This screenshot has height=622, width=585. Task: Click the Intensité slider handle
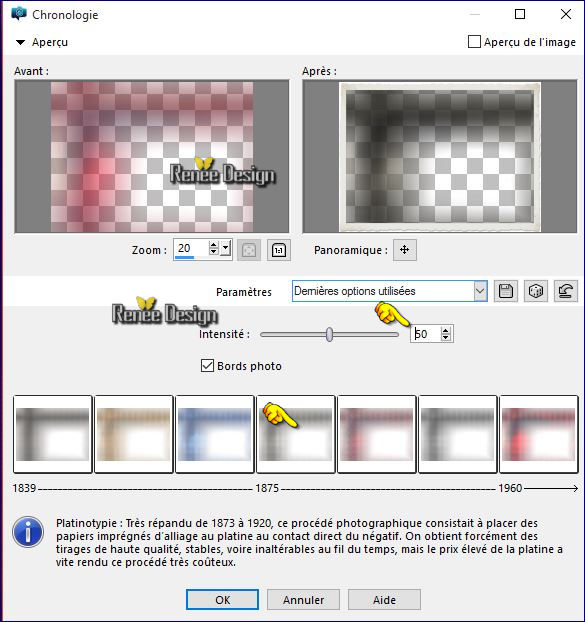[x=329, y=334]
